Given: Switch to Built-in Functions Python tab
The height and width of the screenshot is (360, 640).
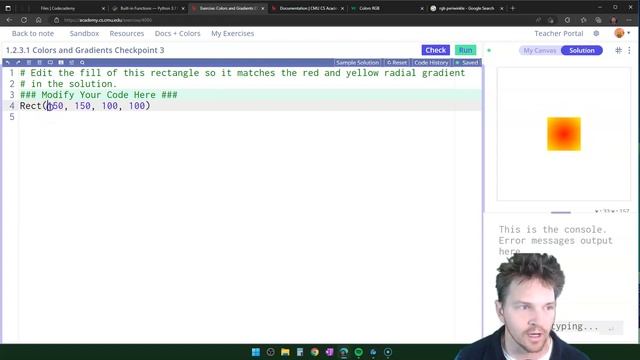Looking at the screenshot, I should click(x=148, y=8).
